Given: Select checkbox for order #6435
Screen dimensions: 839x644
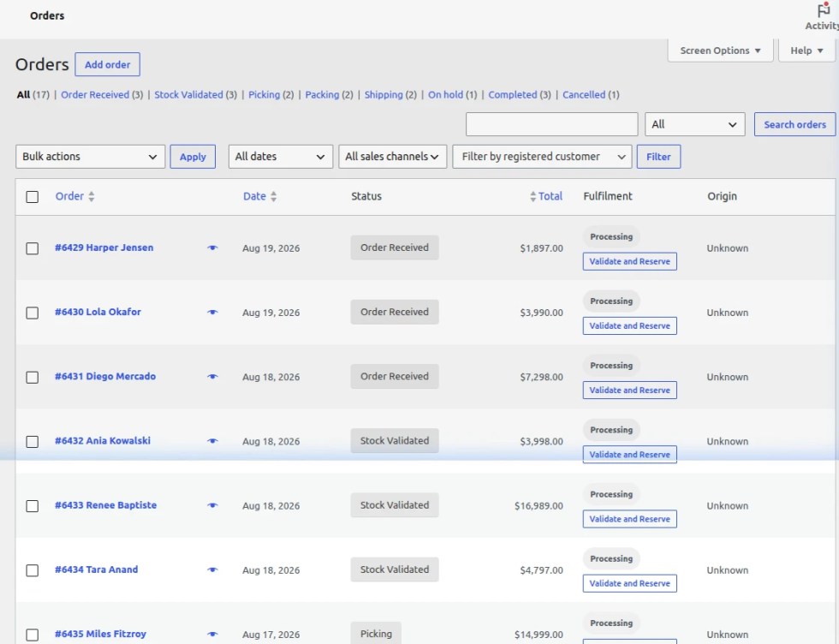Looking at the screenshot, I should tap(33, 635).
